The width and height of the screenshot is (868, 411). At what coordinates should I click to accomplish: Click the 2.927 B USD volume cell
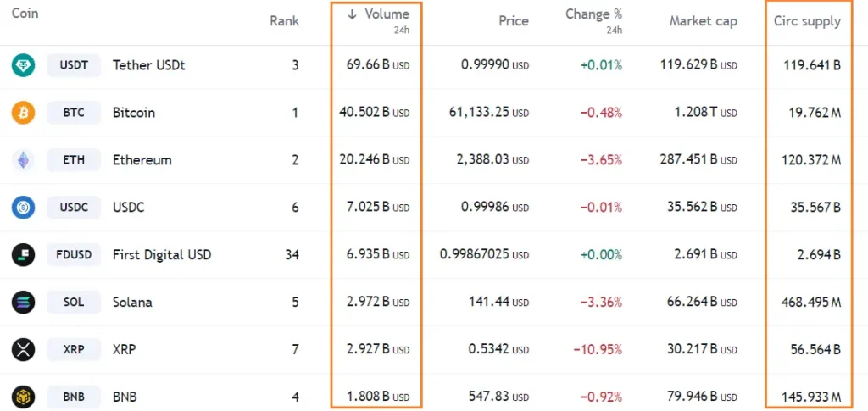tap(378, 350)
